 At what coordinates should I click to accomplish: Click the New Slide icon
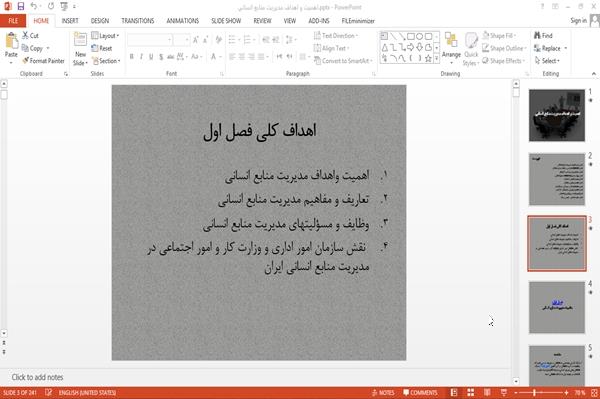(80, 40)
